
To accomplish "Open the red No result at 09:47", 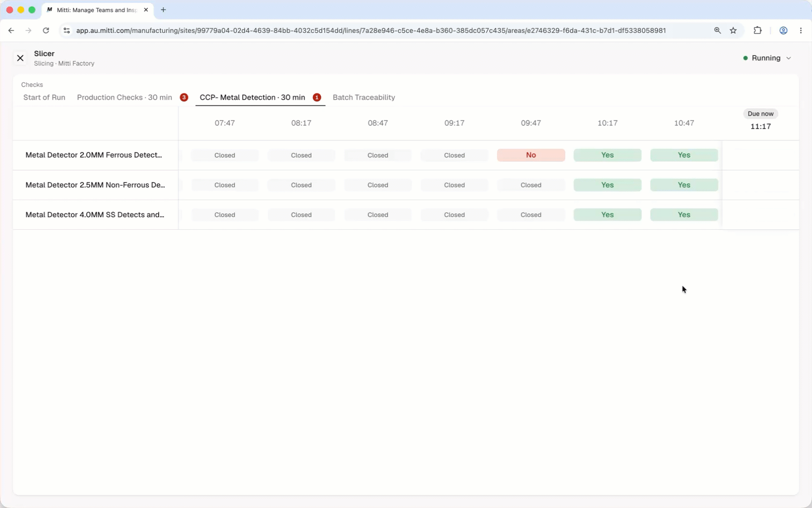I will click(x=531, y=155).
